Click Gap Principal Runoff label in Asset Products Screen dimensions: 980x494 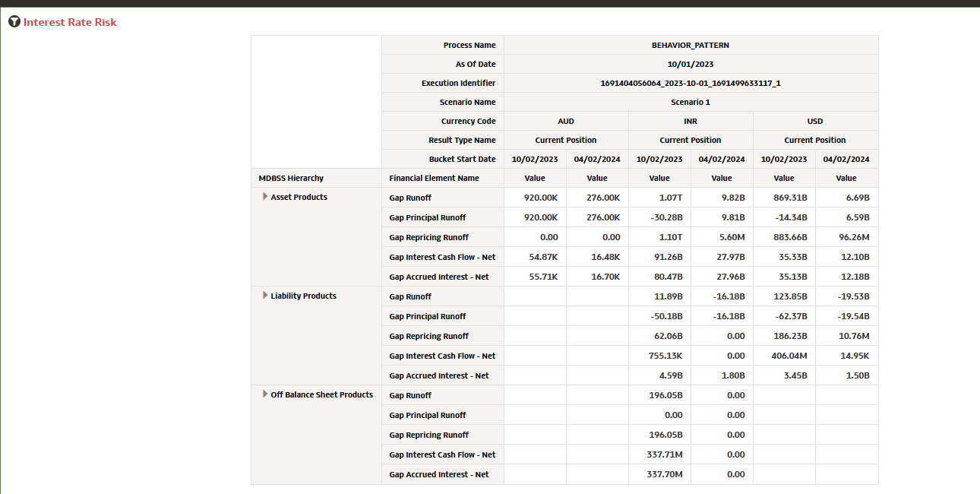(x=428, y=217)
